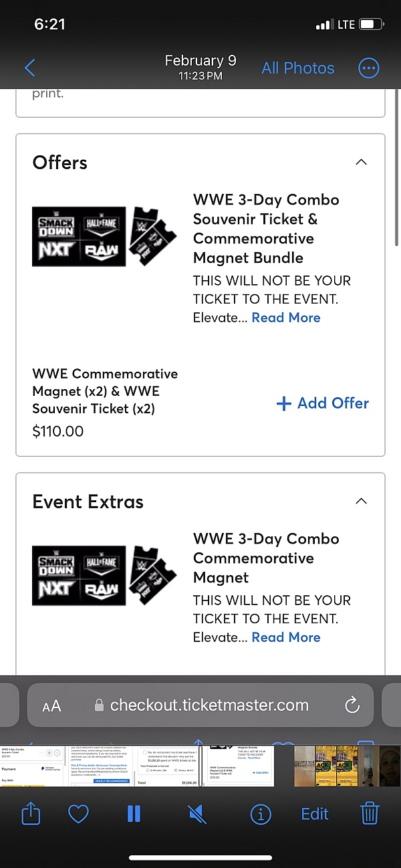Pause the live photo playback
401x868 pixels.
tap(134, 813)
